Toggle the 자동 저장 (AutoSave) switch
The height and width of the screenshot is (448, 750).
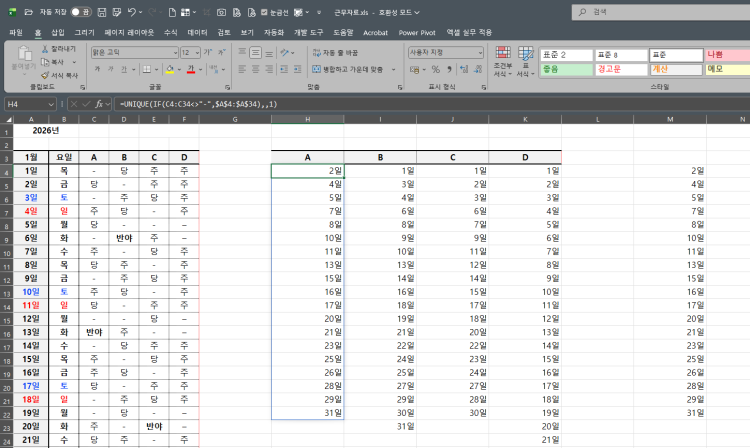tap(79, 12)
